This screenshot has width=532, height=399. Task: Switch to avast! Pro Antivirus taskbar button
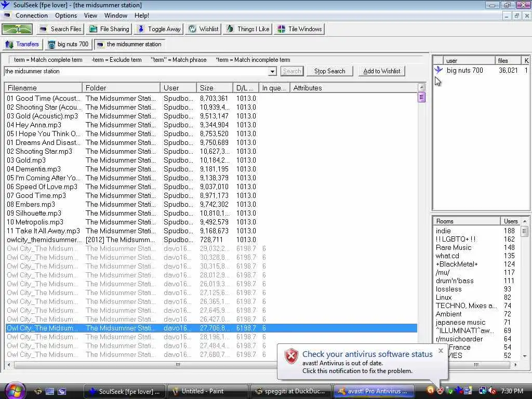[x=374, y=391]
